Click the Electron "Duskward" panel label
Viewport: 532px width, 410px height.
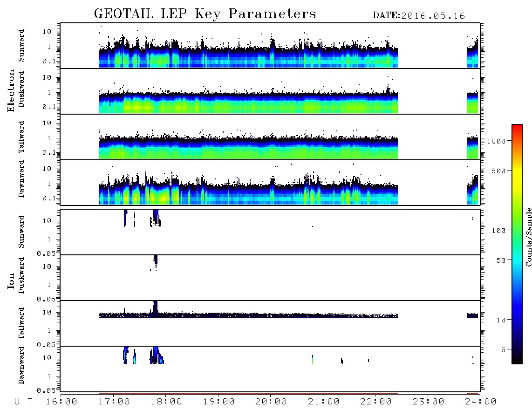point(21,89)
